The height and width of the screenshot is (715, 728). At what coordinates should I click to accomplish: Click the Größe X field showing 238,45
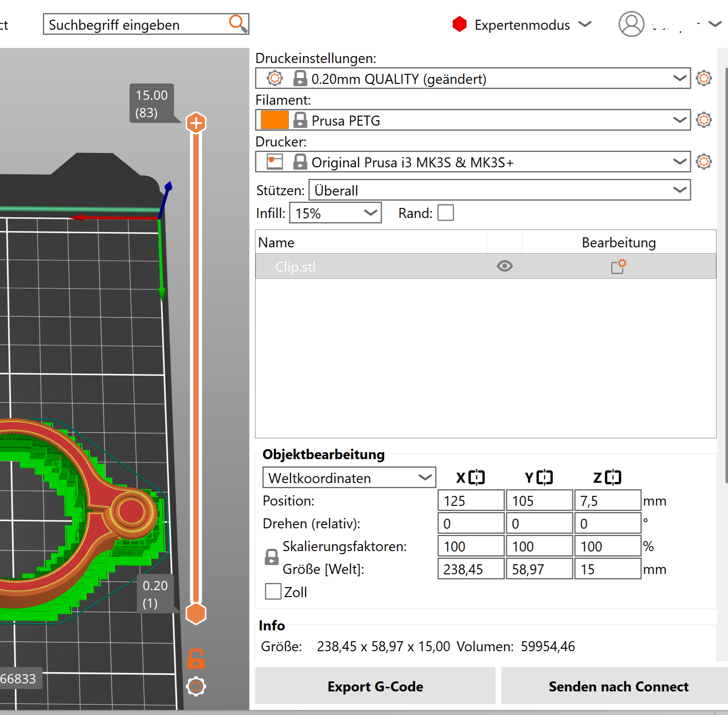471,569
